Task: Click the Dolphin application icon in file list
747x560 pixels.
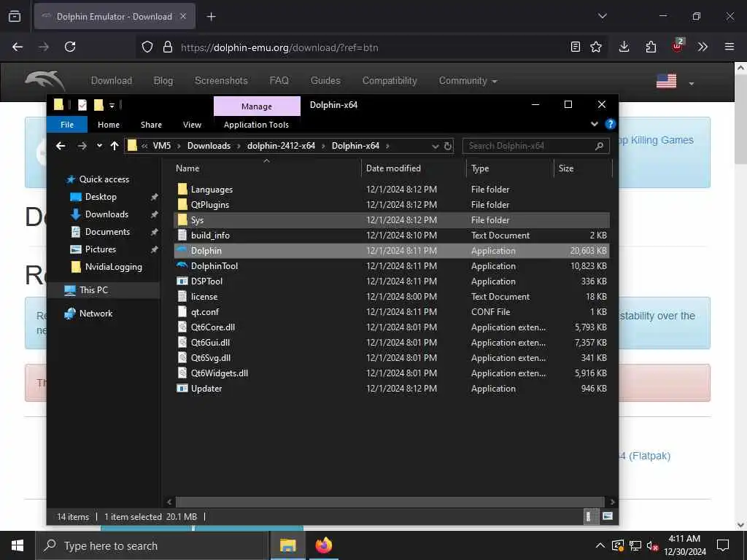Action: pyautogui.click(x=182, y=251)
